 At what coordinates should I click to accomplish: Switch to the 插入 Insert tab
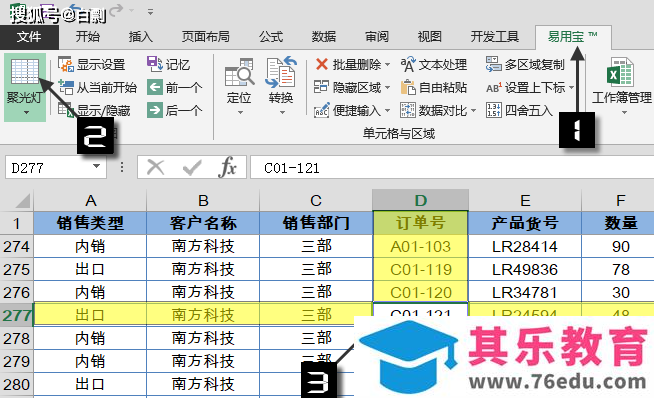(x=141, y=37)
